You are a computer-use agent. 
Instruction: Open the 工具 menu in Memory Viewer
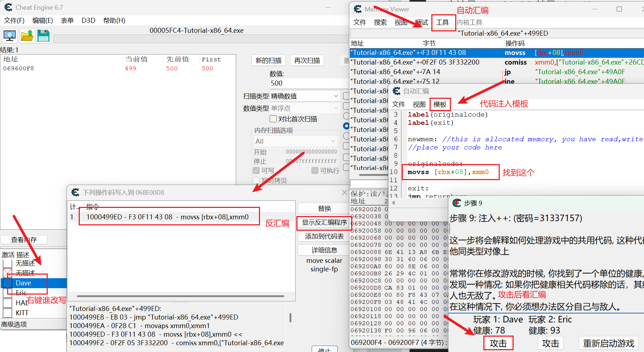click(x=442, y=22)
